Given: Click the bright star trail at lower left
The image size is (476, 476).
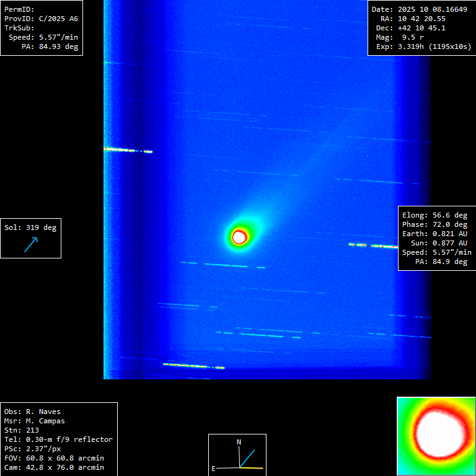Looking at the screenshot, I should click(193, 366).
